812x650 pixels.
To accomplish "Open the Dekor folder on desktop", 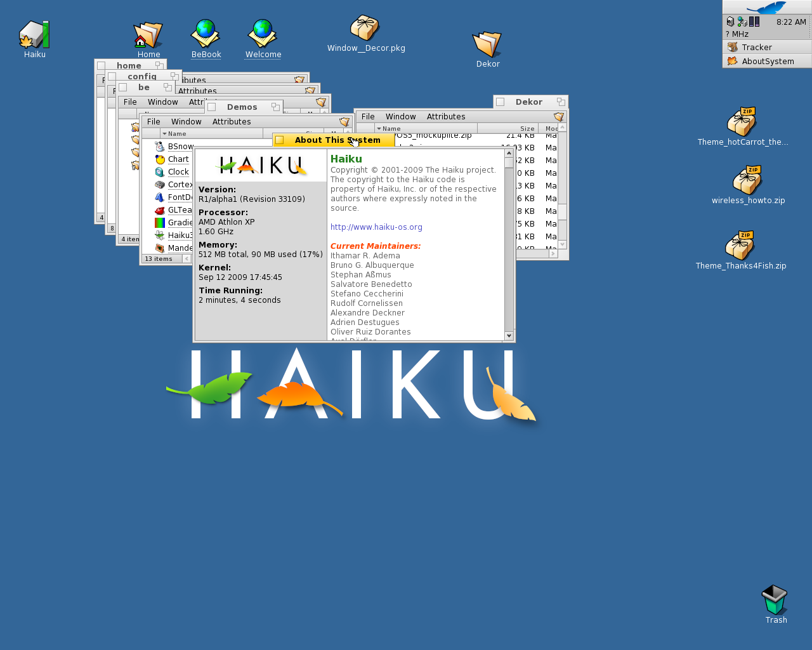I will pyautogui.click(x=487, y=44).
